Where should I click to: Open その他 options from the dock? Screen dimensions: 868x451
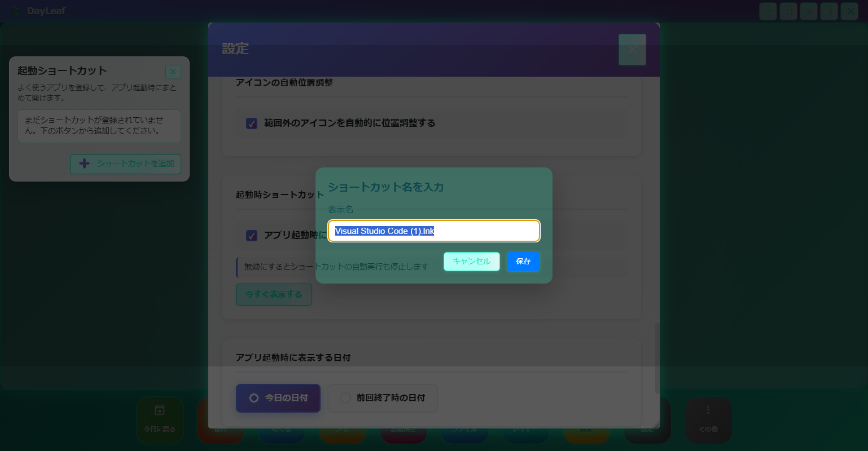pyautogui.click(x=708, y=420)
